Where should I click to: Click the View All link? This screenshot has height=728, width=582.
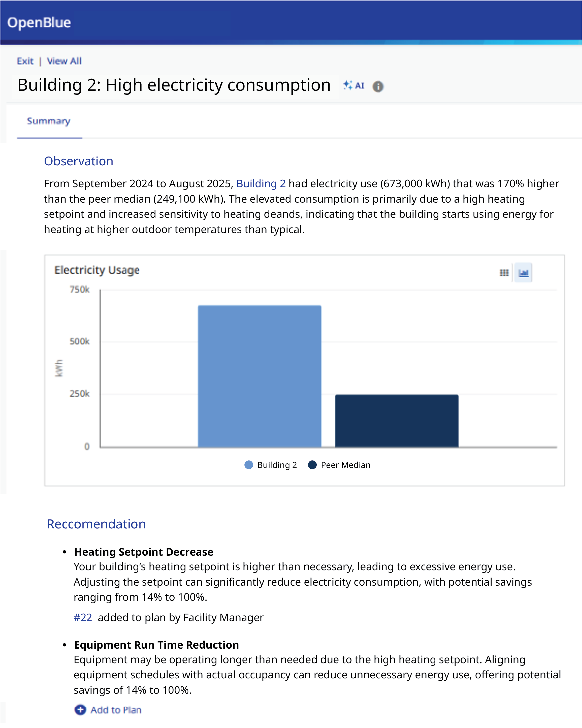pos(64,61)
